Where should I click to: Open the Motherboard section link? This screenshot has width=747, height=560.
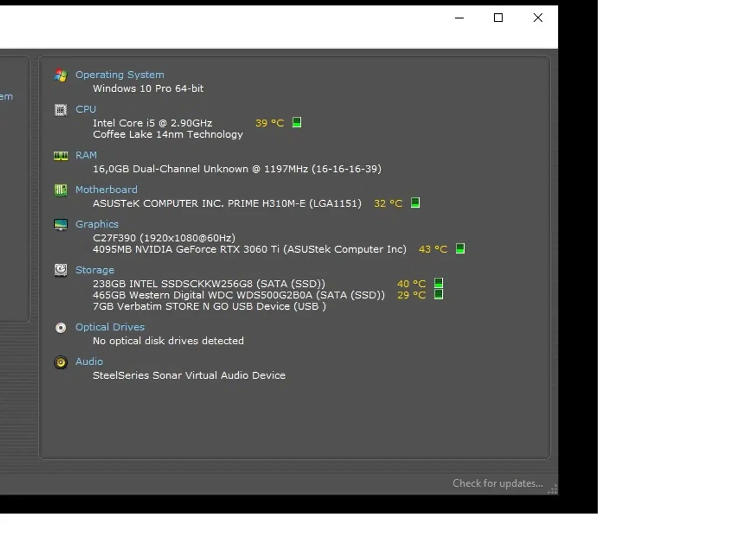106,190
